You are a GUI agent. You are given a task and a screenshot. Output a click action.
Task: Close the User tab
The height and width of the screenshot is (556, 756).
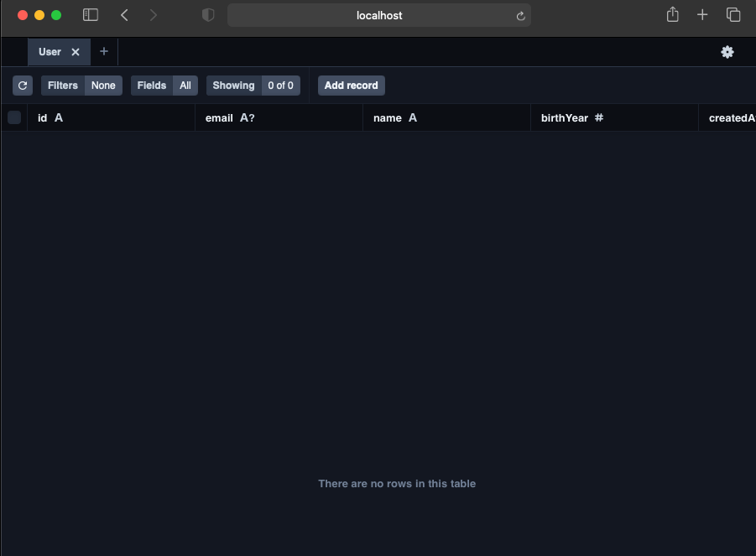(x=75, y=51)
